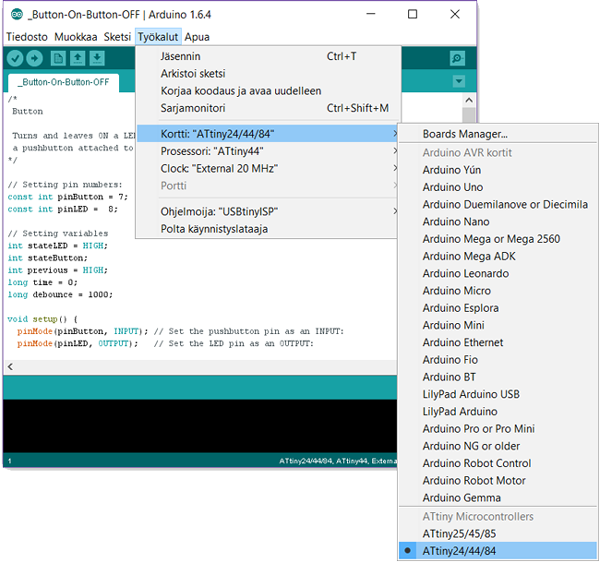Select Arduino Fio board
The image size is (600, 563).
(498, 360)
